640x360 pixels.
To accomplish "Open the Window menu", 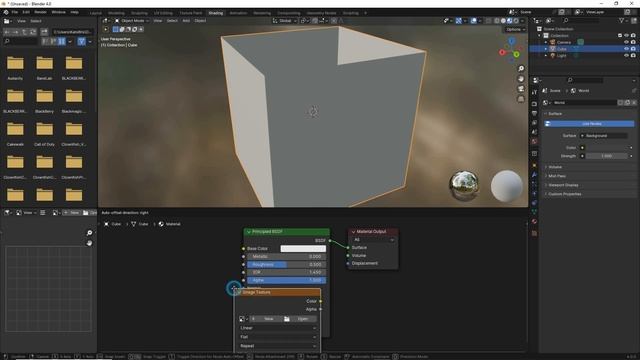I will [58, 12].
